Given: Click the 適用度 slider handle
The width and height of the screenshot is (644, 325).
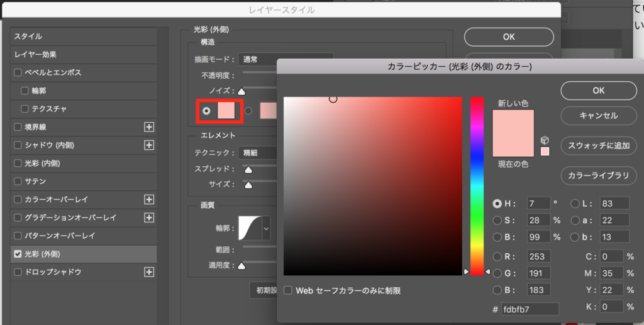Looking at the screenshot, I should [241, 266].
